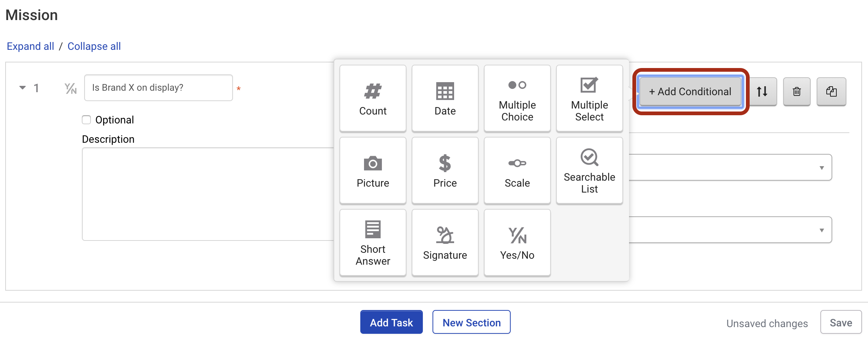Choose the Searchable List task type
This screenshot has height=339, width=868.
(x=589, y=170)
